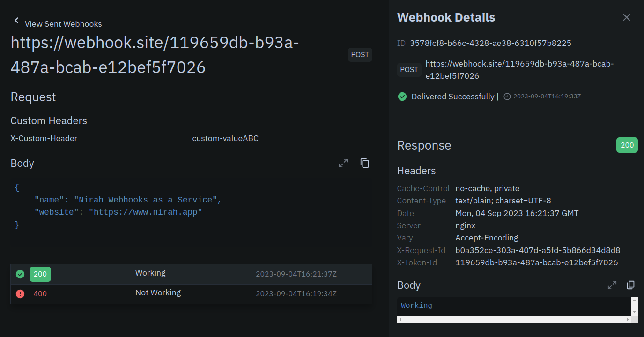644x337 pixels.
Task: Click the green 200 badge beside Response
Action: tap(627, 145)
